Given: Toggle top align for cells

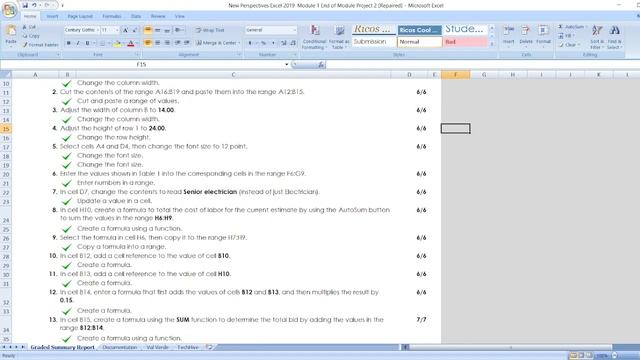Looking at the screenshot, I should click(x=148, y=30).
